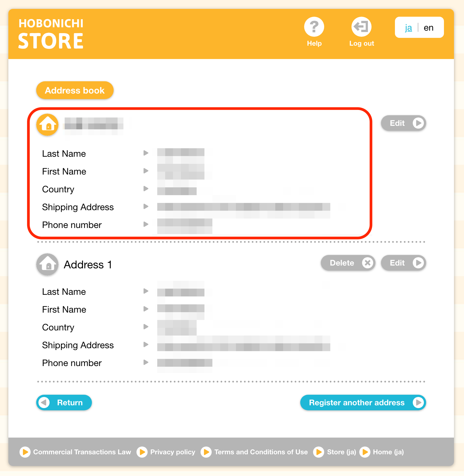Click the arrow next to primary Last Name

(146, 153)
